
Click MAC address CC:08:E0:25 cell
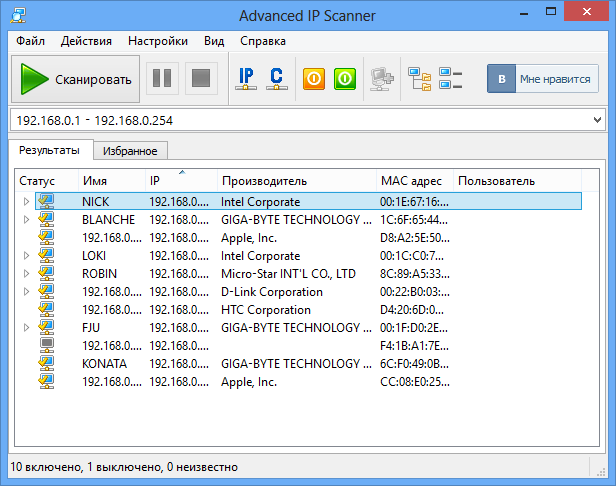(x=415, y=382)
